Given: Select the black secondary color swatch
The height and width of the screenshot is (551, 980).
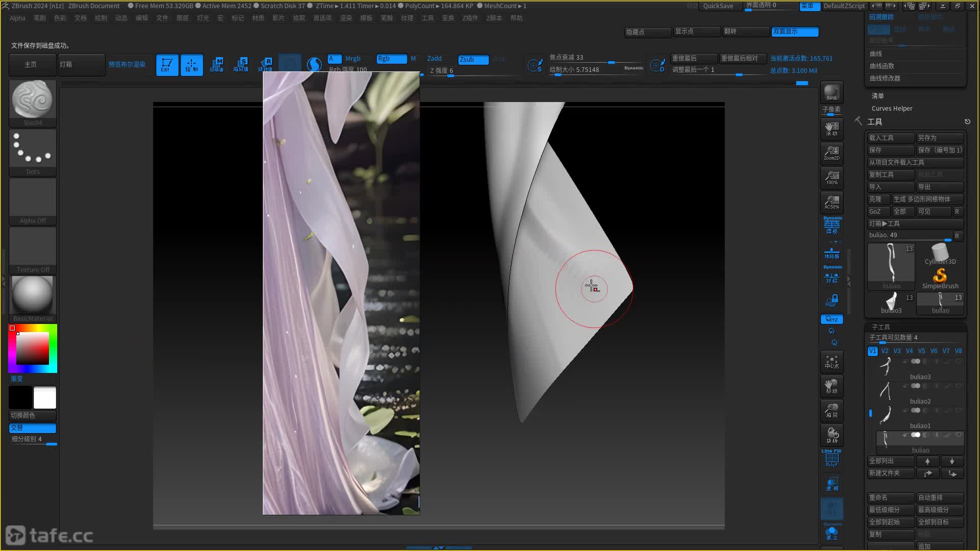Looking at the screenshot, I should tap(20, 397).
